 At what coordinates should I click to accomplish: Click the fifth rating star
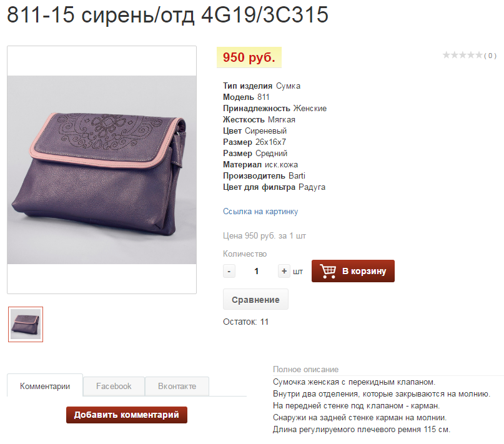[479, 56]
